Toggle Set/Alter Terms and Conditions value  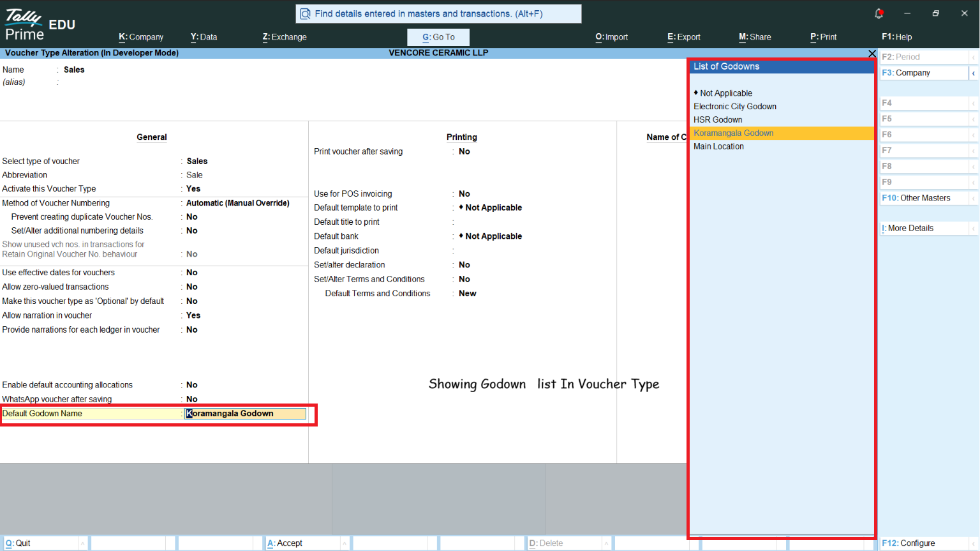tap(464, 279)
